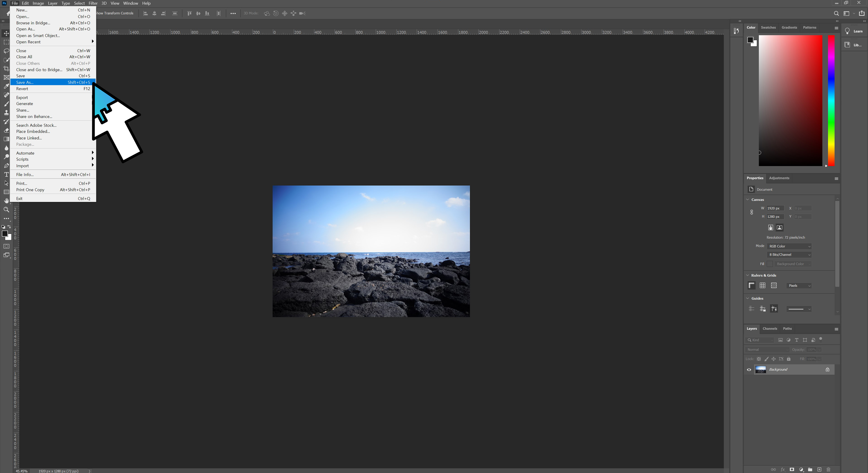Open the Learn panel button
The height and width of the screenshot is (473, 868).
(854, 31)
